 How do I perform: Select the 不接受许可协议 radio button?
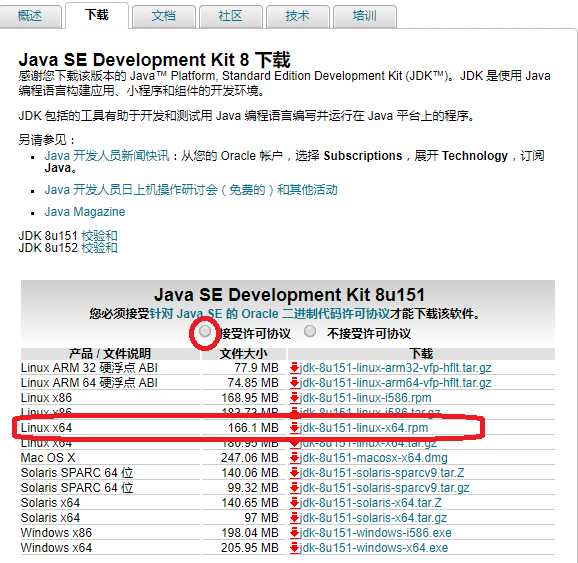click(310, 331)
